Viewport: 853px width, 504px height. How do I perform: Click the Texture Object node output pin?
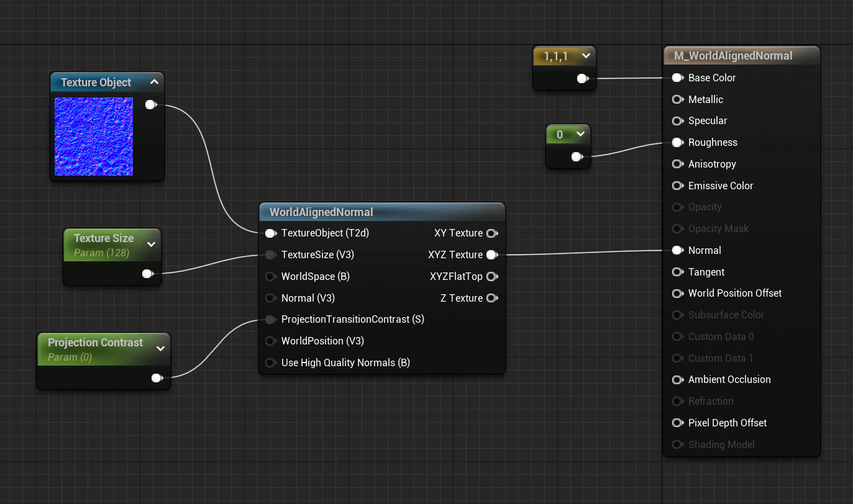tap(151, 105)
